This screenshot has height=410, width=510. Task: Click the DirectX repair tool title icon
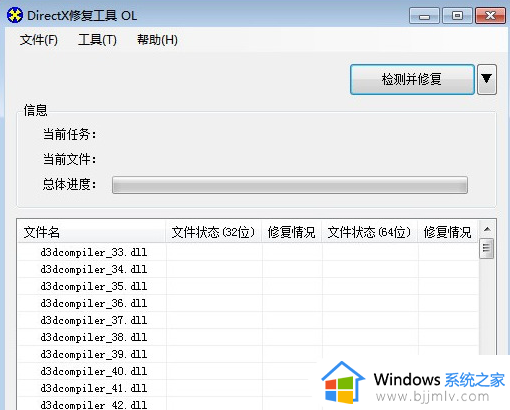15,15
